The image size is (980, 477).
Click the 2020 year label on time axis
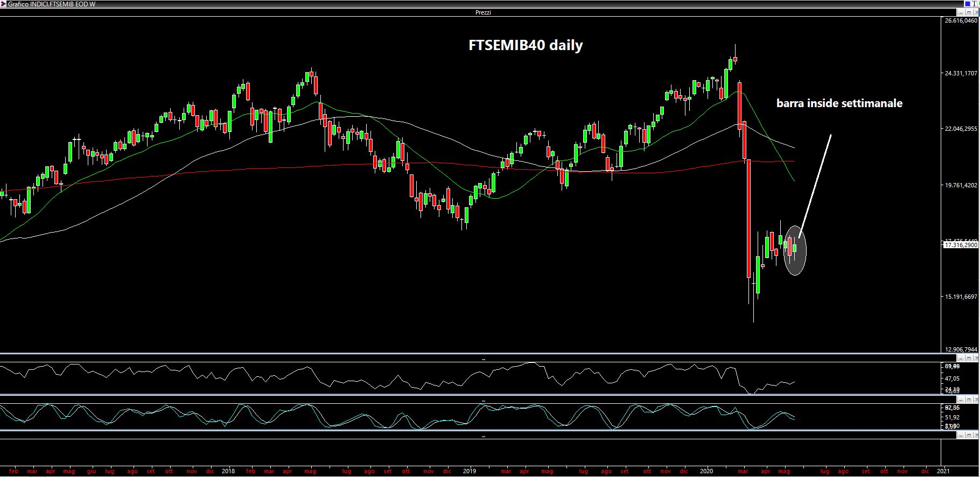click(706, 472)
